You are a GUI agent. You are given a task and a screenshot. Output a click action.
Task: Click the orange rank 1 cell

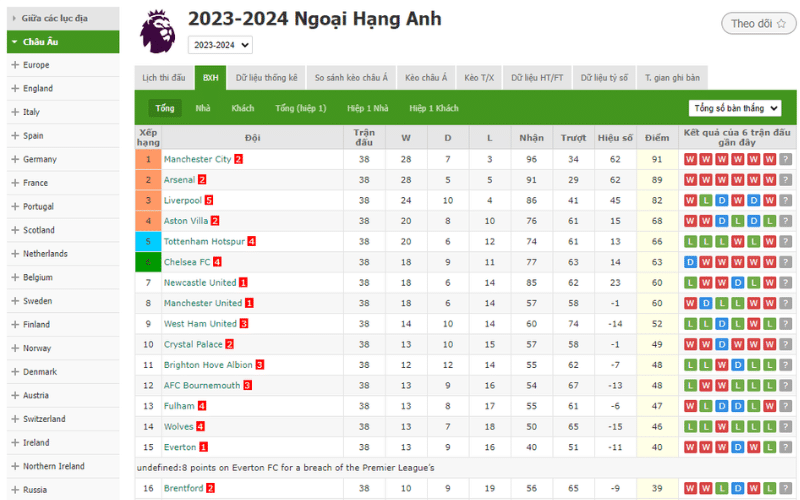(x=148, y=159)
